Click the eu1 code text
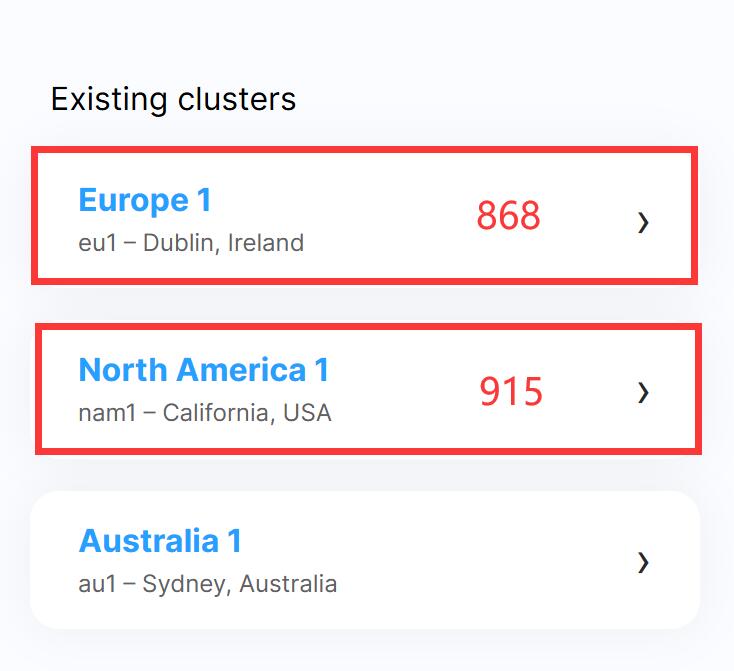The height and width of the screenshot is (671, 734). click(97, 243)
